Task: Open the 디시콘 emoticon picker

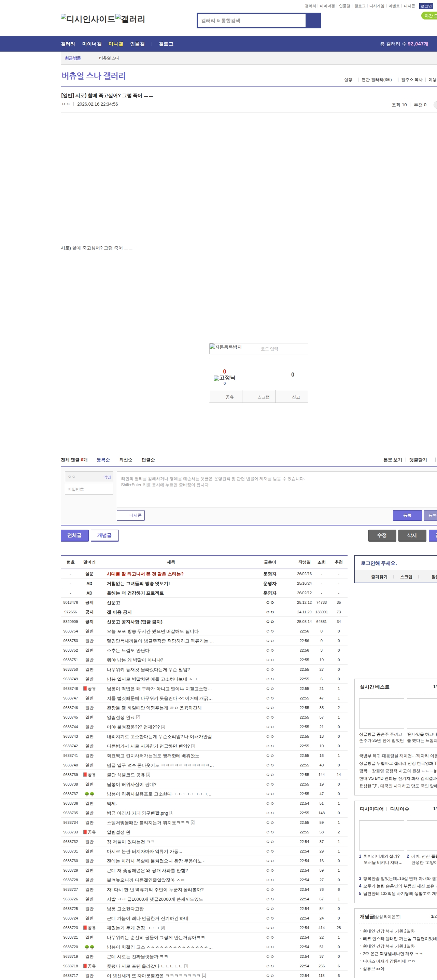Action: coord(131,515)
